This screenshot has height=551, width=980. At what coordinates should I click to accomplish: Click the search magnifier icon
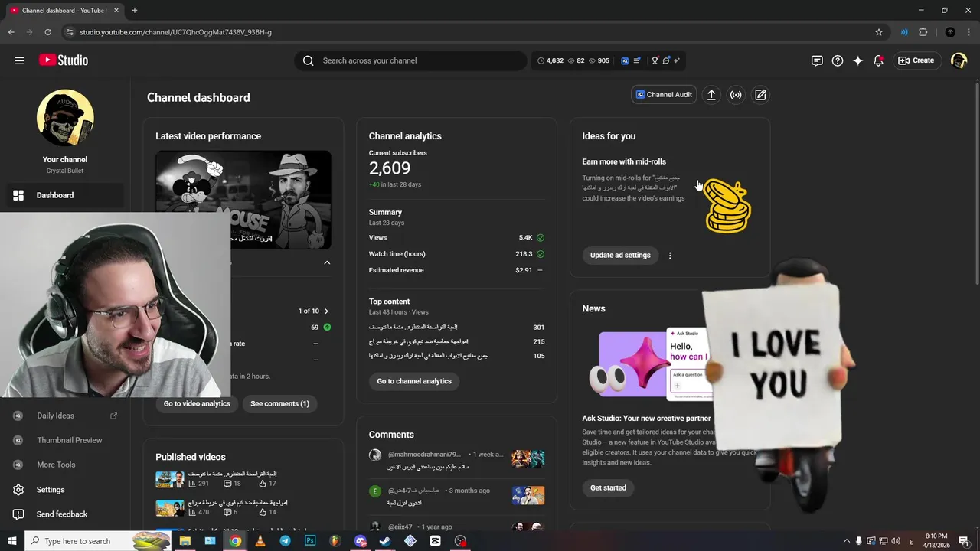click(308, 60)
